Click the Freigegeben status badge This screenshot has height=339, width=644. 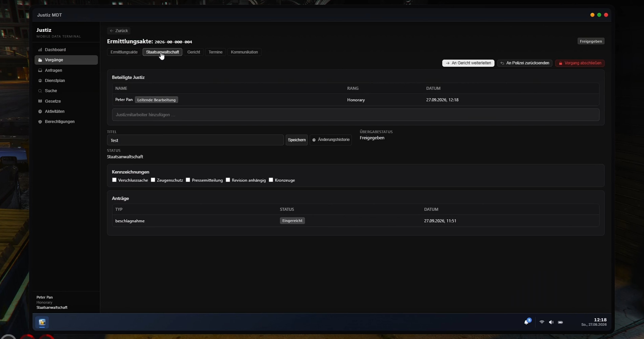(591, 41)
